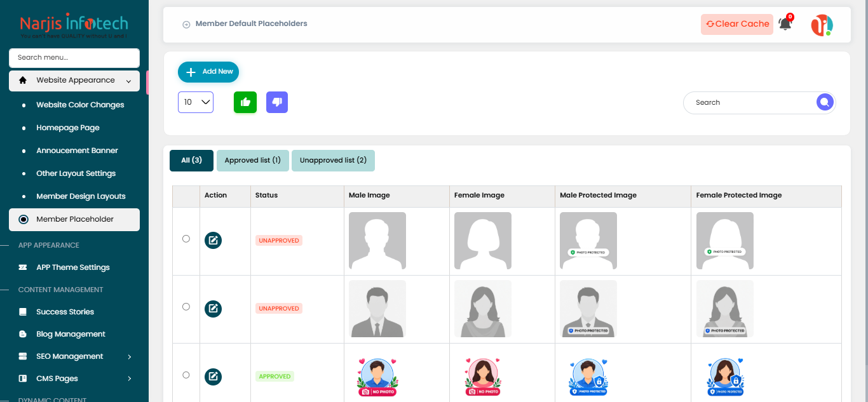The height and width of the screenshot is (402, 868).
Task: Open the 10 rows-per-page dropdown
Action: pos(196,102)
